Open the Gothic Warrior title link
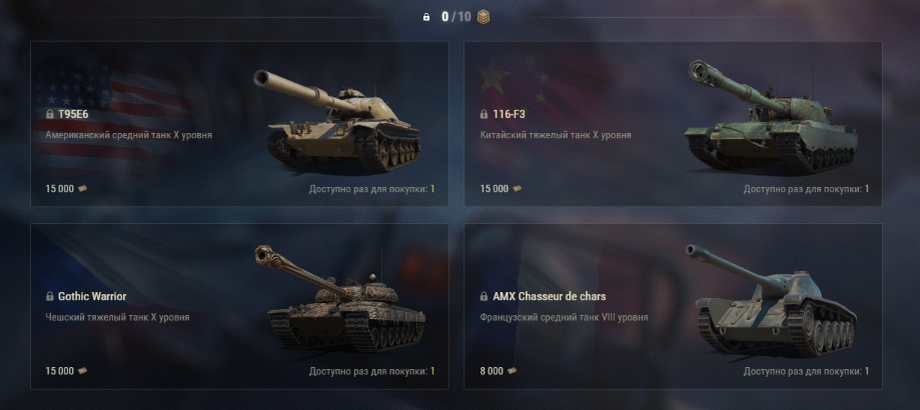This screenshot has width=920, height=410. coord(92,296)
